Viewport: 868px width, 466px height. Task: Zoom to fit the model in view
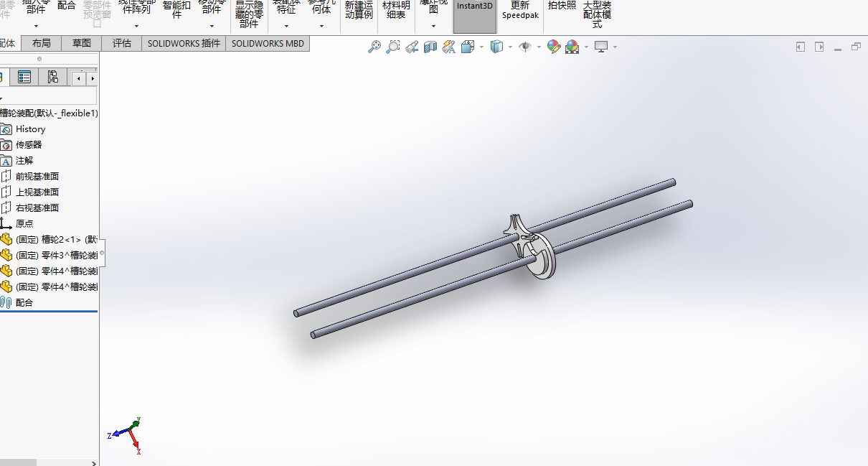coord(374,47)
